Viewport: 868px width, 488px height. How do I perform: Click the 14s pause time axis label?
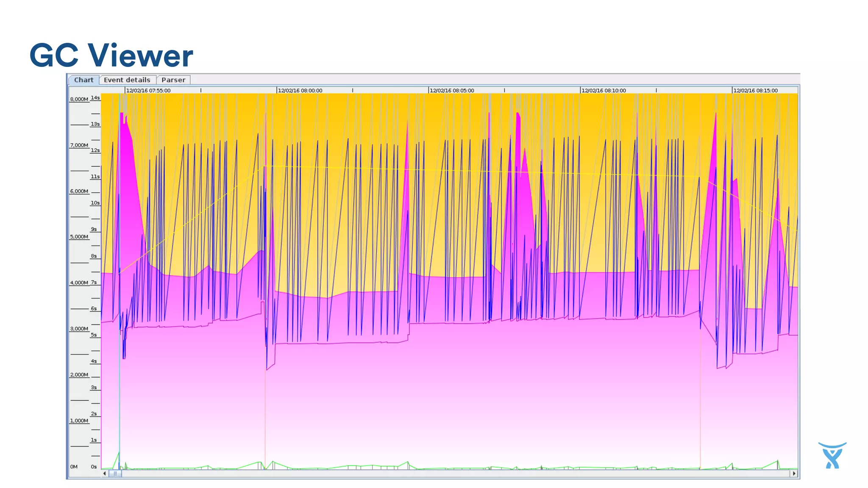(x=95, y=98)
